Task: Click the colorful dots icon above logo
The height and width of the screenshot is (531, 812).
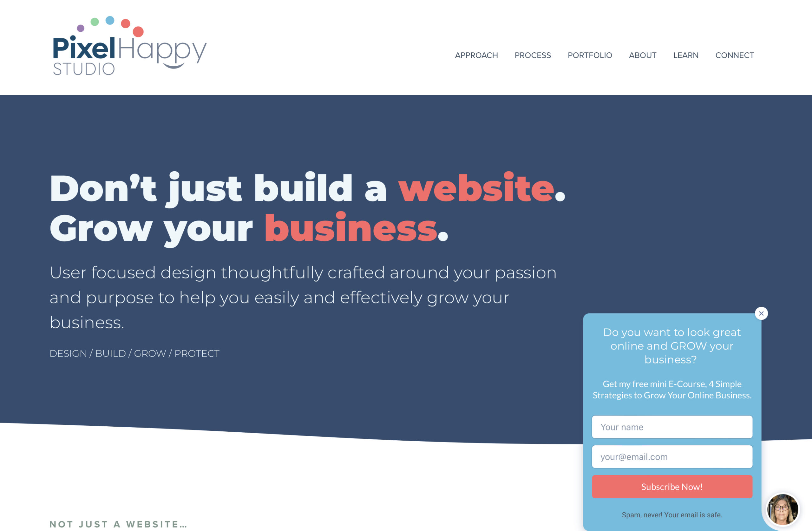Action: click(x=108, y=22)
